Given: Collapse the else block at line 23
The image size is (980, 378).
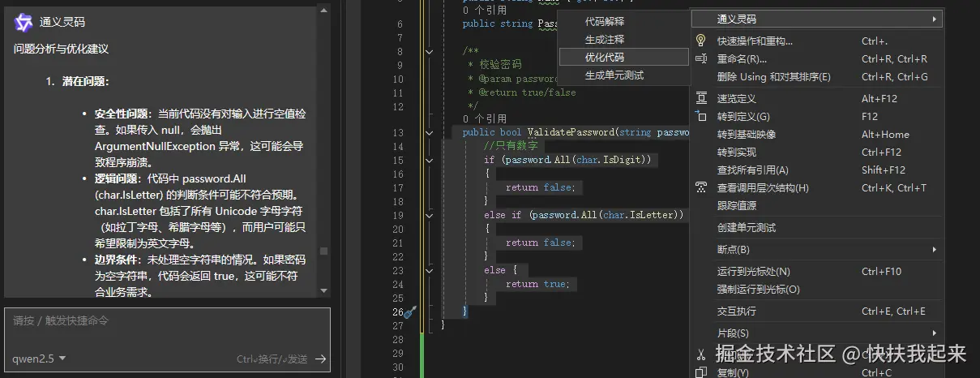Looking at the screenshot, I should pos(430,270).
